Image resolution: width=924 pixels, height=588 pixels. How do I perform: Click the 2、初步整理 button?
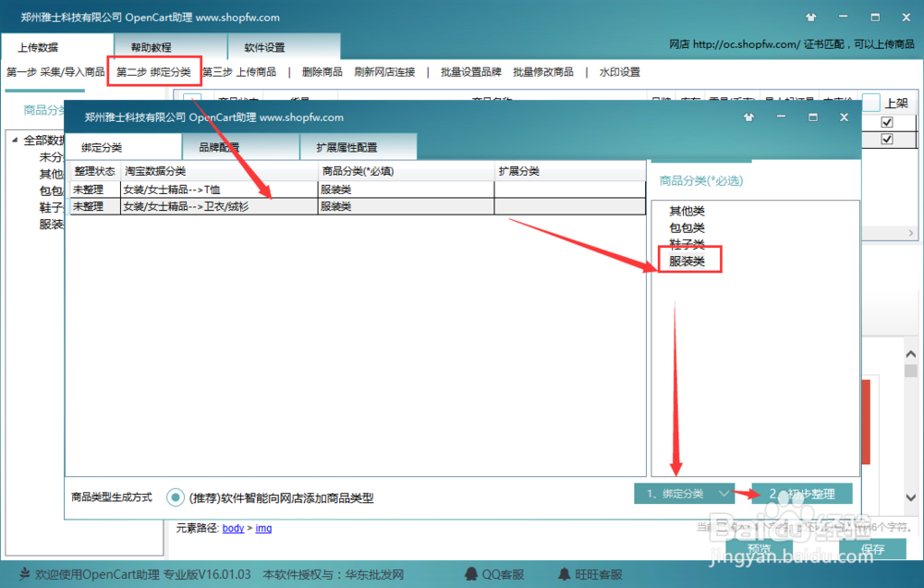pyautogui.click(x=802, y=495)
